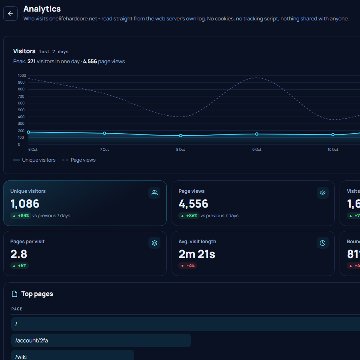Click the /account/2fa row in Top pages

[x=101, y=340]
